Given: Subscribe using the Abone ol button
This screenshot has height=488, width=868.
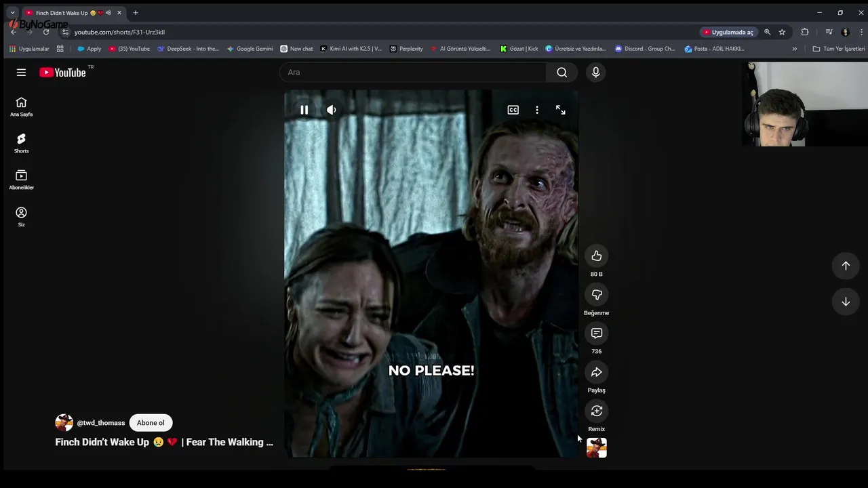Looking at the screenshot, I should tap(151, 423).
